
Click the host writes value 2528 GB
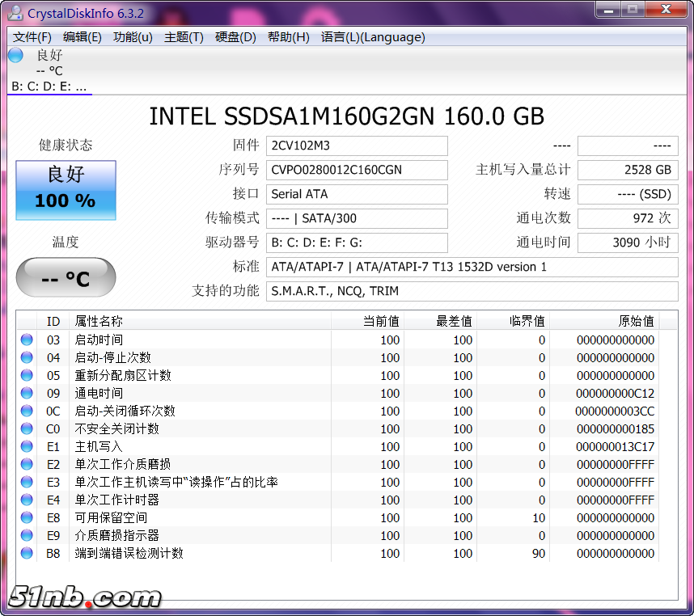click(628, 171)
